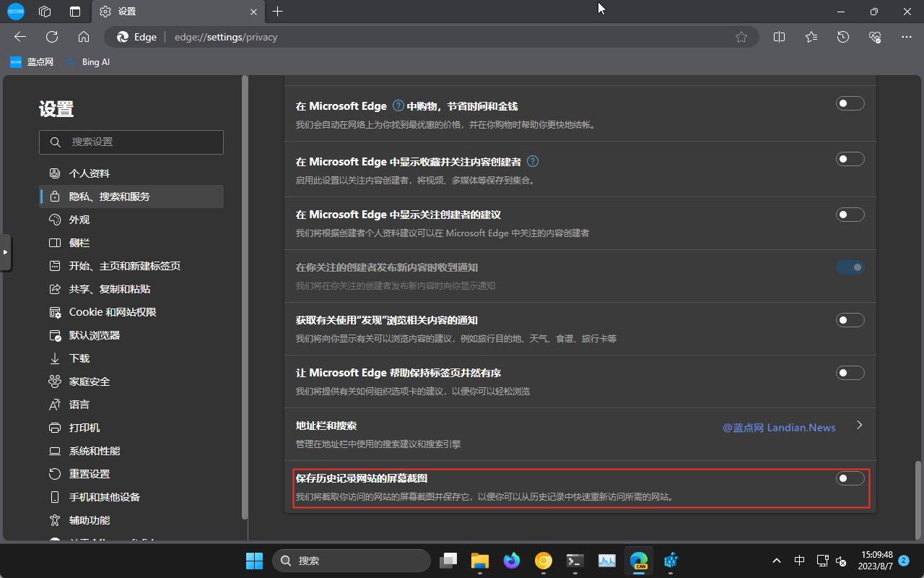Viewport: 924px width, 578px height.
Task: Toggle 显示收藏并关注内容创建者 switch
Action: click(850, 159)
